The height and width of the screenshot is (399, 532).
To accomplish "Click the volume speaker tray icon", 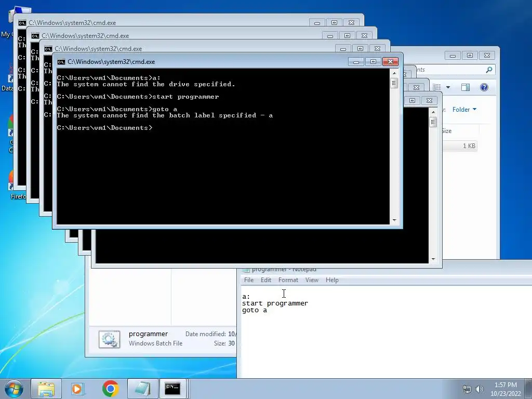I will pyautogui.click(x=480, y=389).
